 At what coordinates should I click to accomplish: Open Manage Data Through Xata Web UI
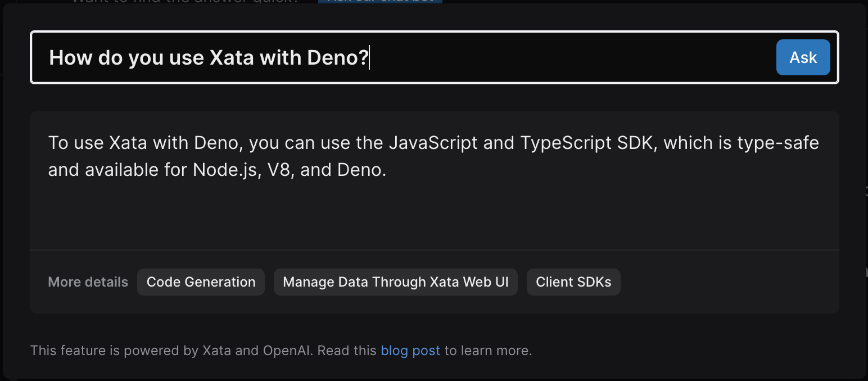(x=395, y=282)
